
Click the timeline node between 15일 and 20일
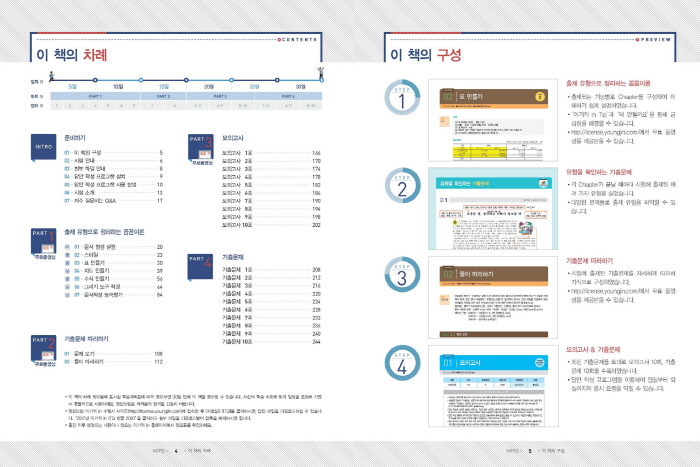point(186,80)
